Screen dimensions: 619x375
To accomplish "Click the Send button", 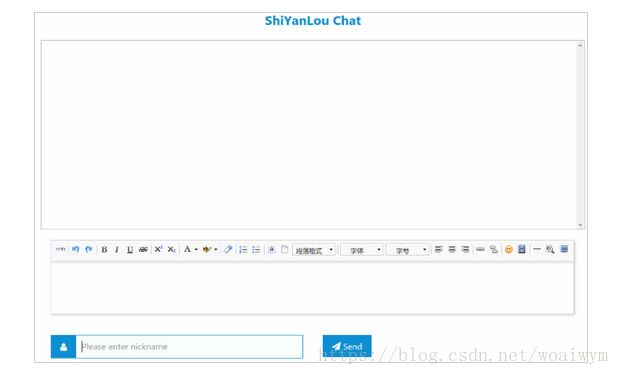I will click(347, 346).
